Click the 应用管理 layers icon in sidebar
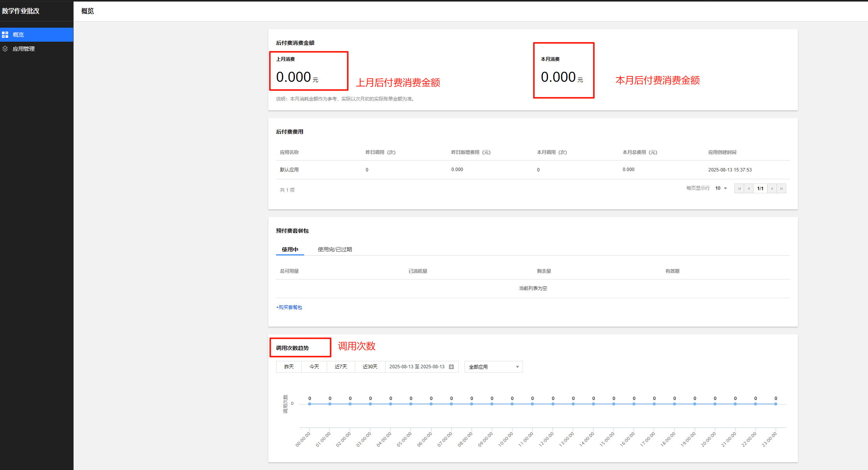The height and width of the screenshot is (470, 868). (x=5, y=49)
